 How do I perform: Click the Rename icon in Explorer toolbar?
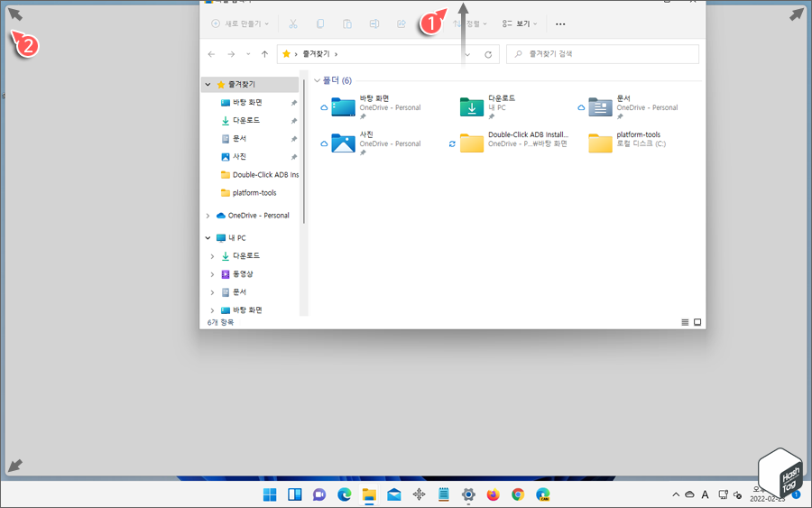(374, 23)
